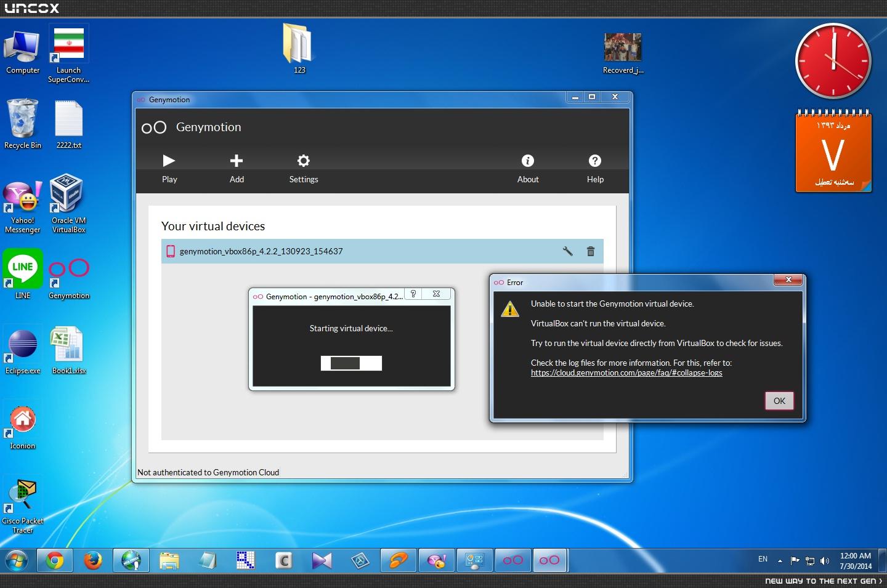The height and width of the screenshot is (588, 887).
Task: Select the Computer desktop icon
Action: click(23, 53)
